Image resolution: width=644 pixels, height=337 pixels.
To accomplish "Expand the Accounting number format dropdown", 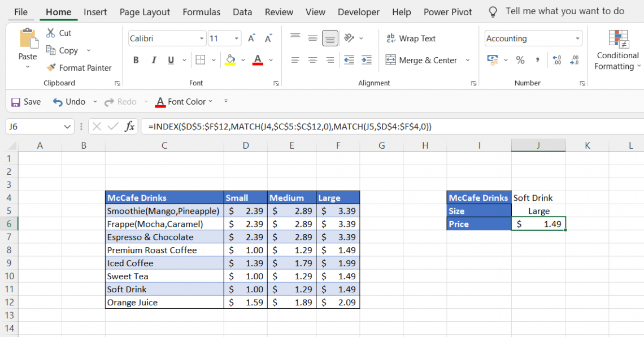I will click(x=577, y=38).
